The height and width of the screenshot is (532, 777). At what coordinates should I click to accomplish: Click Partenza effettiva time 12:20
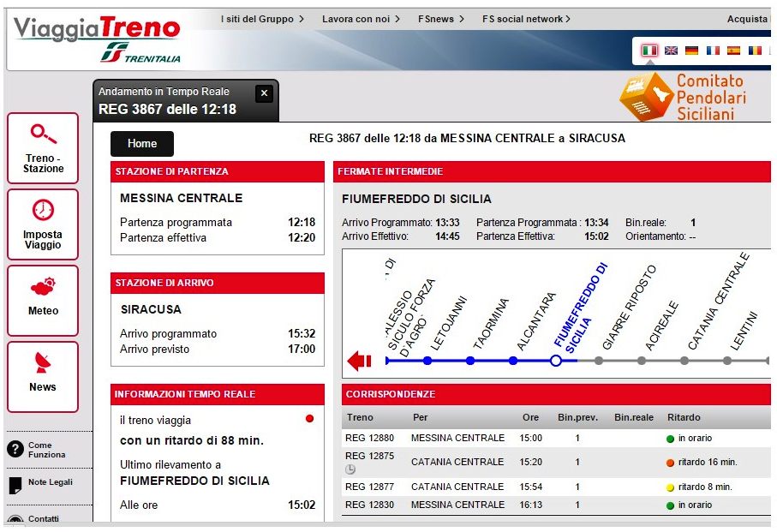coord(302,238)
